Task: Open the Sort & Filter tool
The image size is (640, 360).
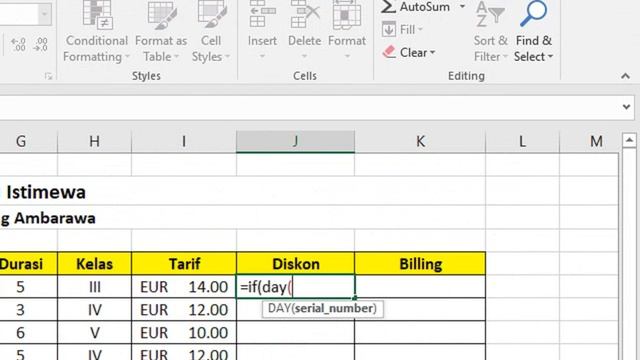Action: 491,33
